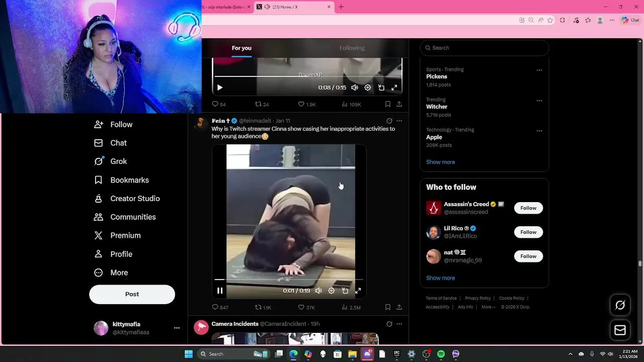Open Chat in the sidebar
644x362 pixels.
(111, 143)
